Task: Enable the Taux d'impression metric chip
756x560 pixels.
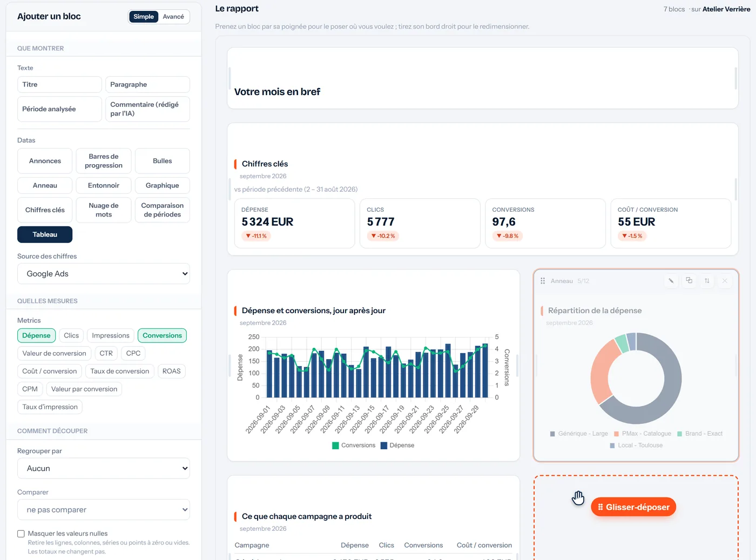Action: pyautogui.click(x=50, y=407)
